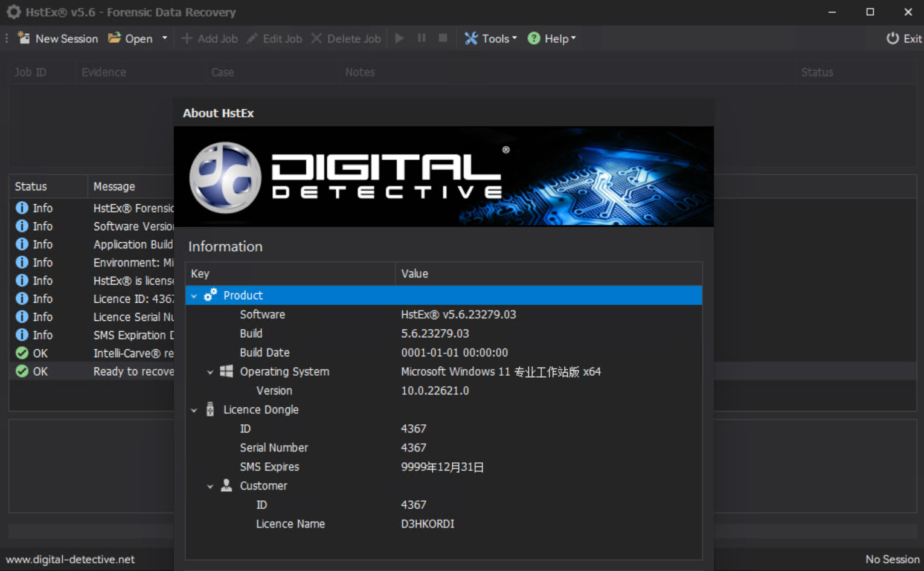Click green OK check on Intelli-Carve row
This screenshot has width=924, height=571.
pyautogui.click(x=22, y=353)
